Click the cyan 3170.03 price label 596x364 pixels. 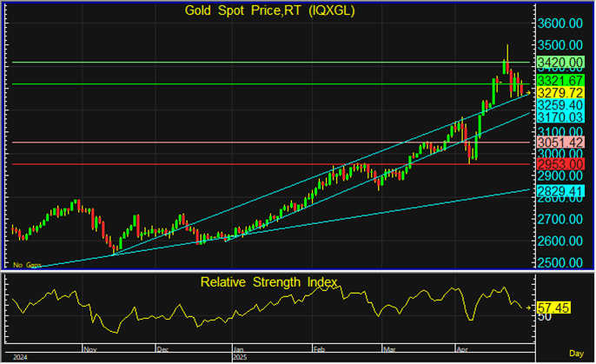pos(560,116)
